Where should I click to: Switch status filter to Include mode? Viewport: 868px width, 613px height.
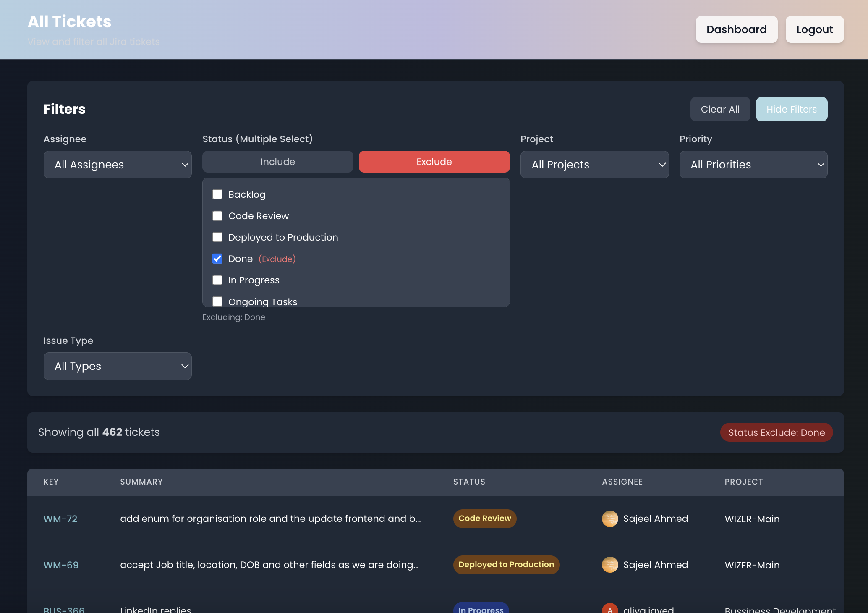tap(277, 162)
